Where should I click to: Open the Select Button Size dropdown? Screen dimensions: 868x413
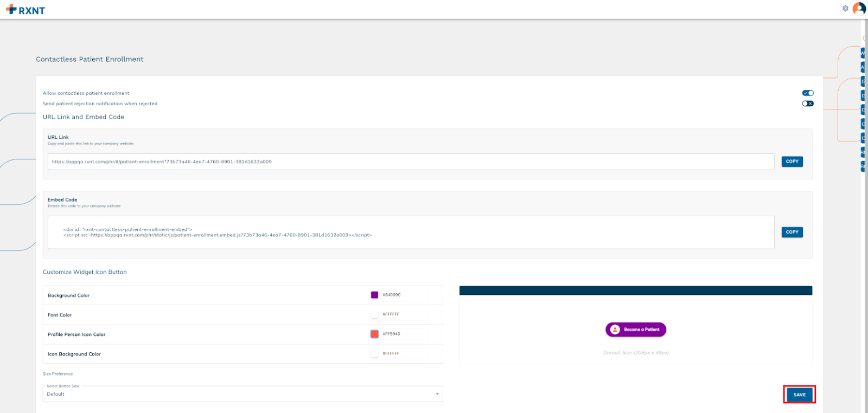(x=243, y=394)
